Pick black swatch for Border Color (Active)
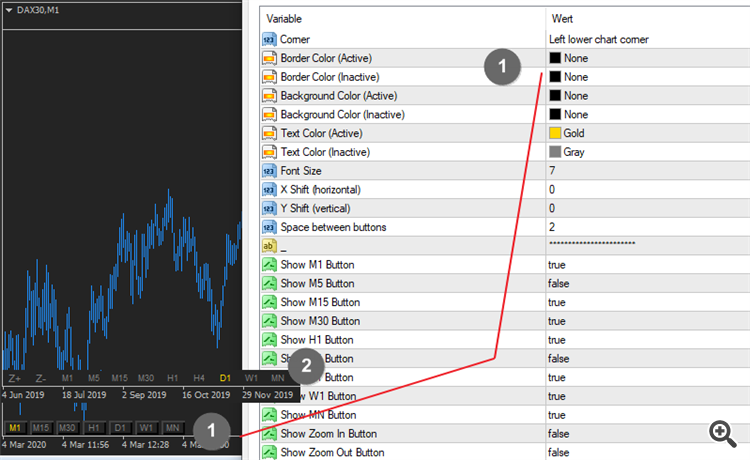 (555, 58)
